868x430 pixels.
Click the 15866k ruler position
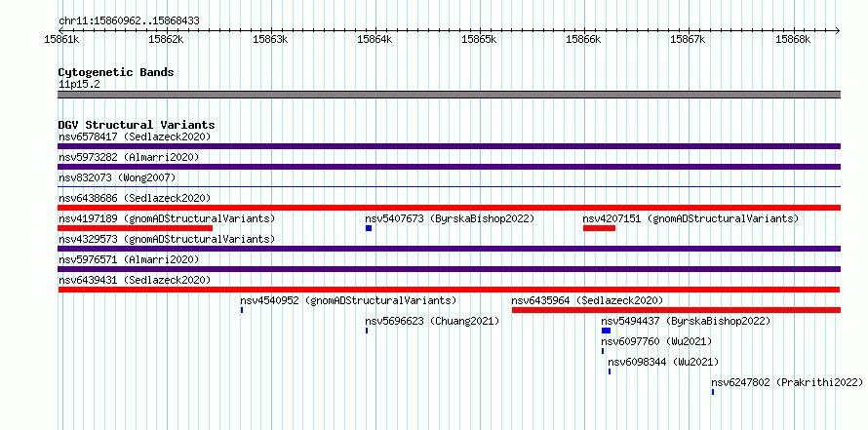pyautogui.click(x=584, y=39)
